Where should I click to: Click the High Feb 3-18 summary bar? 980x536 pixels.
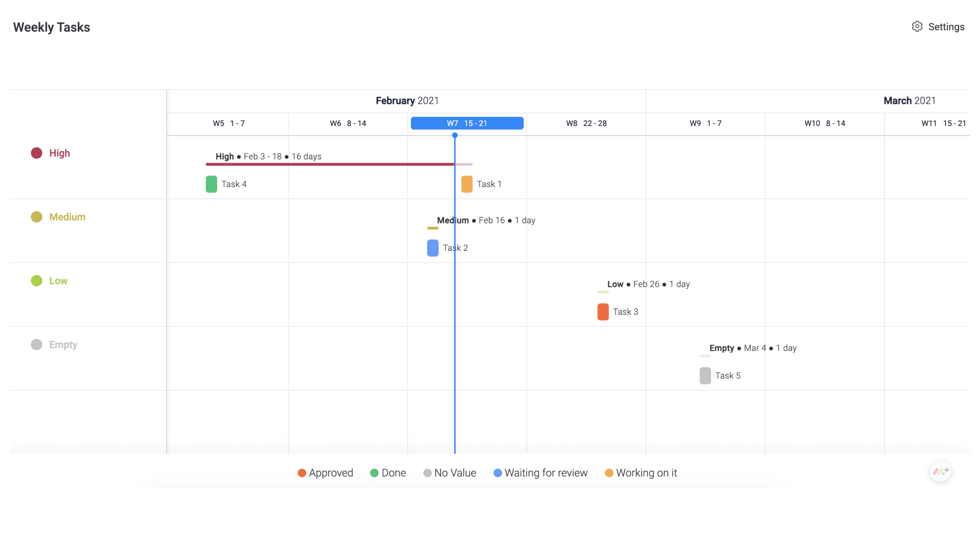pyautogui.click(x=339, y=164)
